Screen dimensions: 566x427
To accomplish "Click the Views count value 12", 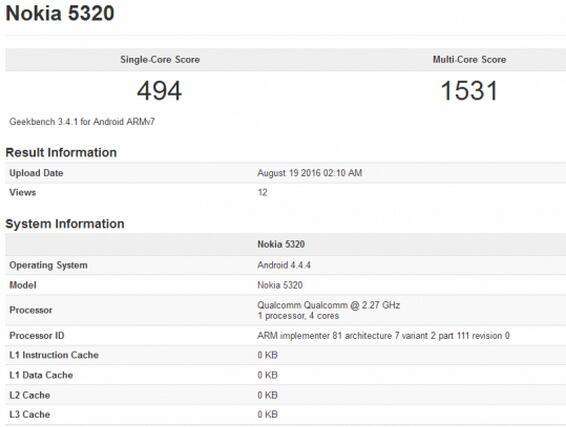I will [x=262, y=192].
